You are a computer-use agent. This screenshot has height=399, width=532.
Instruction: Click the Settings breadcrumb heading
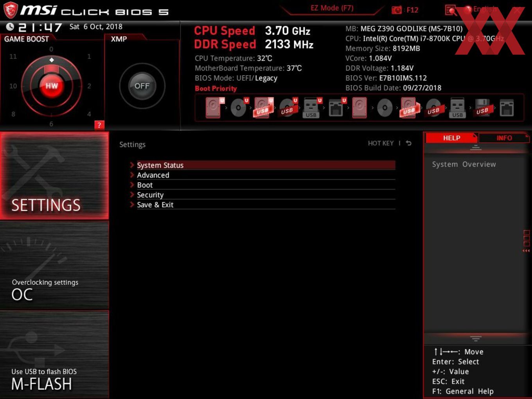coord(132,144)
